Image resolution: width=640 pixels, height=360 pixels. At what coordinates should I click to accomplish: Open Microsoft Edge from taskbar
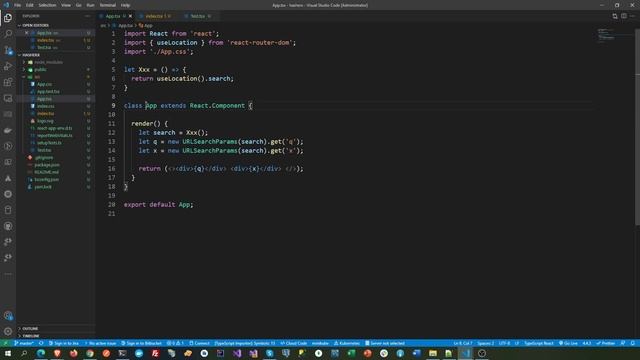click(x=41, y=353)
